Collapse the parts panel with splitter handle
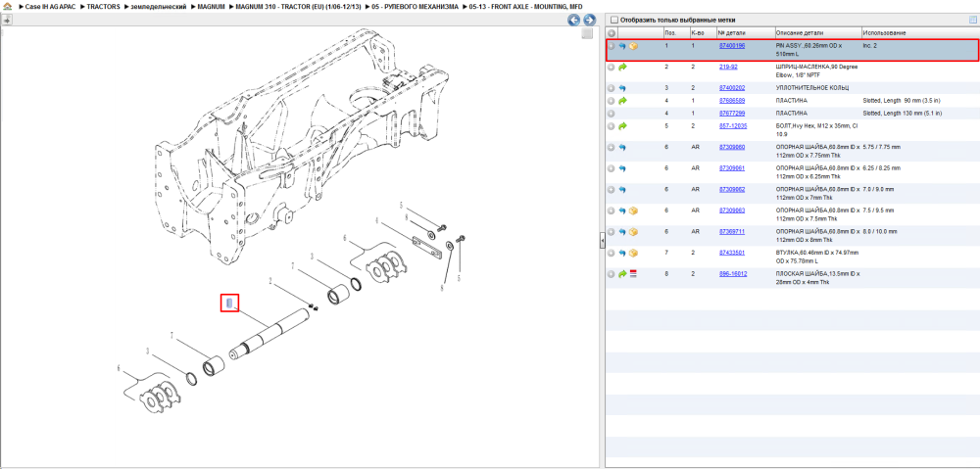Screen dimensions: 980x469 [x=602, y=240]
